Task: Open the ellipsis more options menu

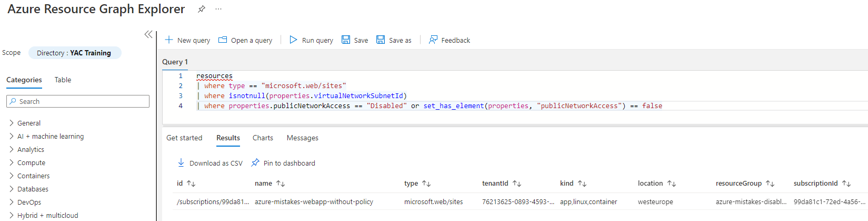Action: [218, 9]
